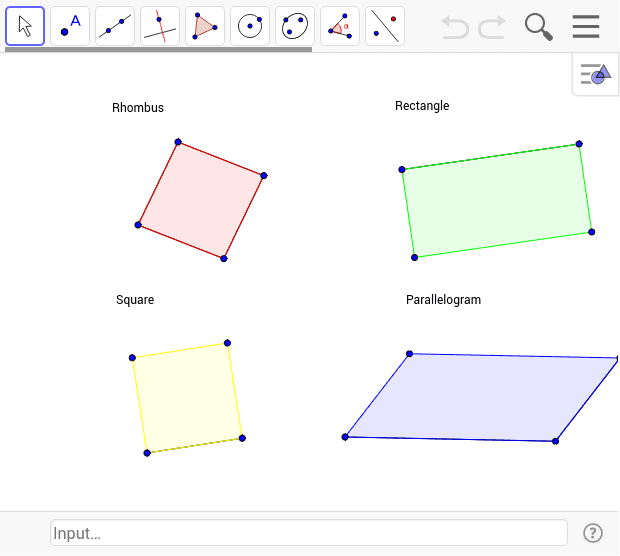
Task: Activate the Circle with center tool
Action: [250, 26]
